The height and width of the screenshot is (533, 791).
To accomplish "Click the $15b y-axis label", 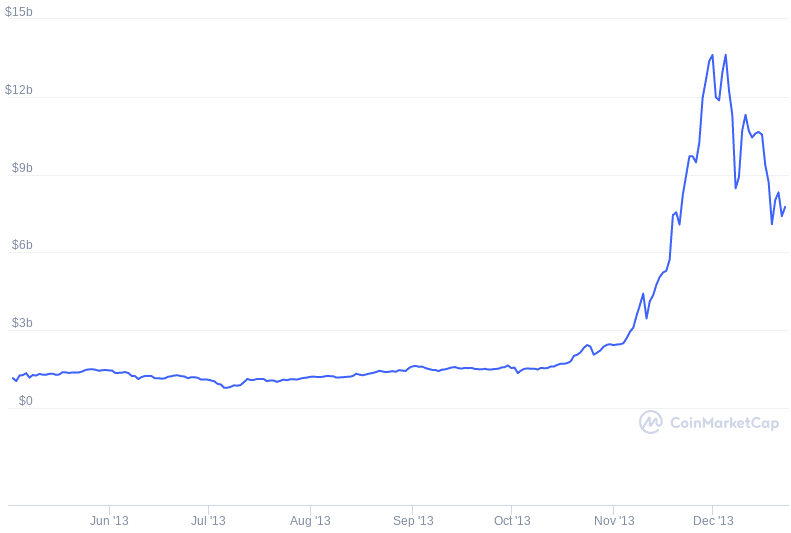I will [x=19, y=11].
